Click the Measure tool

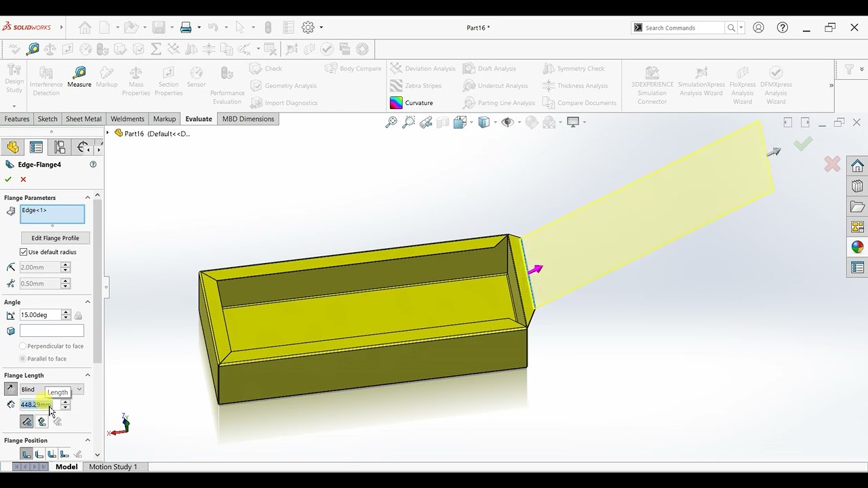point(79,77)
